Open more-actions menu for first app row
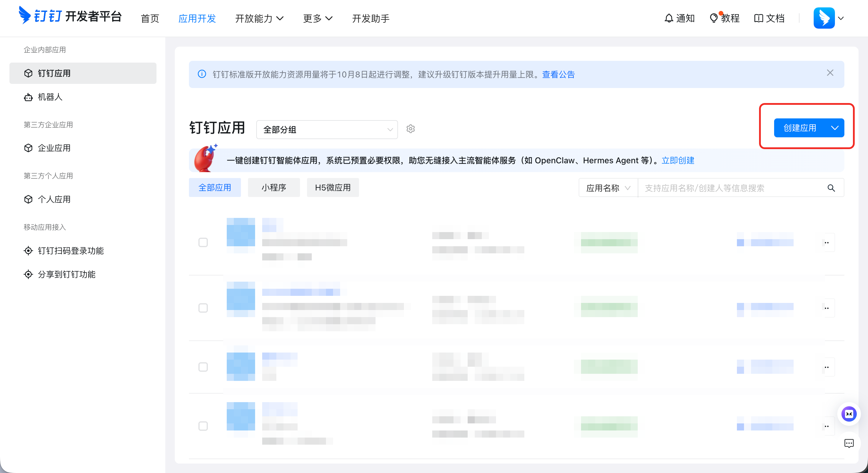The width and height of the screenshot is (868, 473). 827,243
